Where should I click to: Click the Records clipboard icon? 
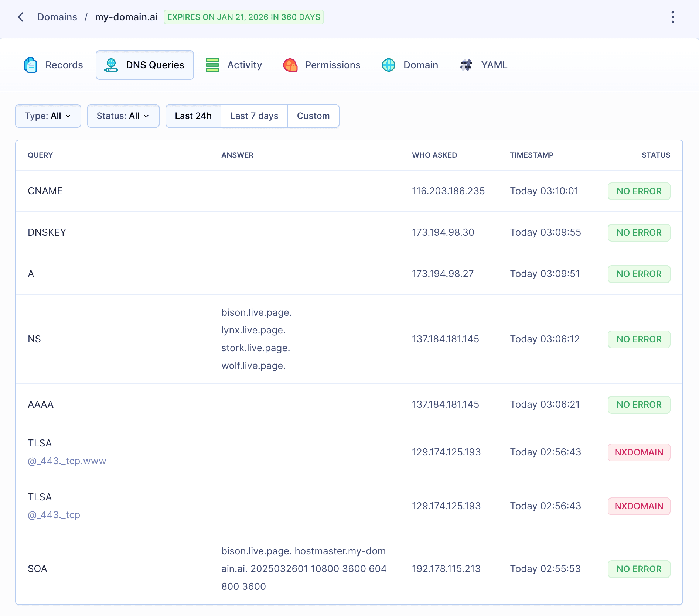tap(30, 65)
